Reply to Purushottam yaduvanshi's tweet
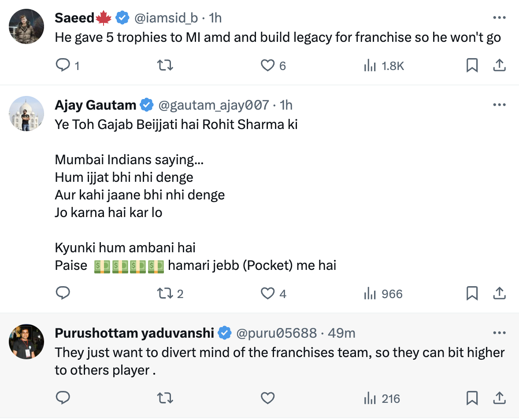Screen dimensions: 519x420 pos(63,398)
